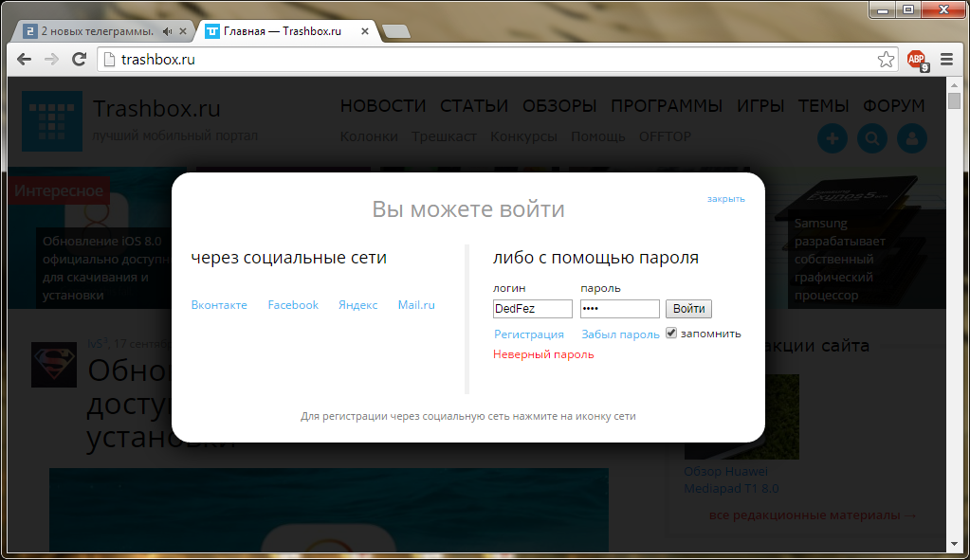
Task: Open the Колонки submenu link
Action: pos(369,136)
